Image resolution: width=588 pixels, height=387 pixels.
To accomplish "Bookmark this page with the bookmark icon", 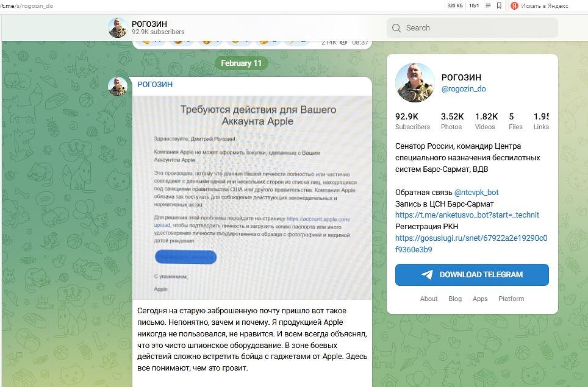I will pyautogui.click(x=499, y=5).
